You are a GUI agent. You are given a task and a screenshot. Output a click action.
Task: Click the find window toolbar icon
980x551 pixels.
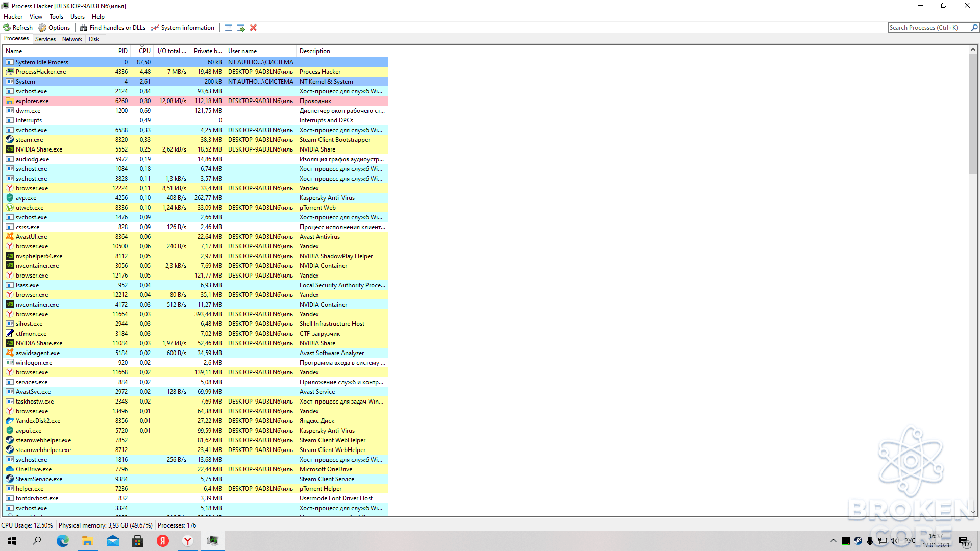(229, 28)
